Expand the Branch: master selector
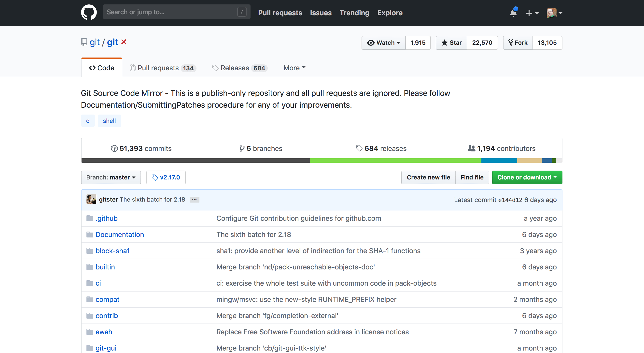Viewport: 644px width, 353px height. pyautogui.click(x=111, y=177)
